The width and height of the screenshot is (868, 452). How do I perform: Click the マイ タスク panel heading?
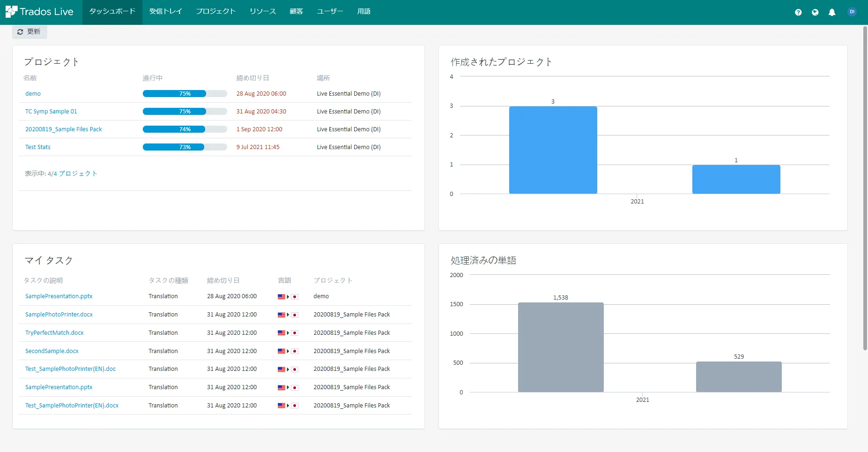(49, 260)
